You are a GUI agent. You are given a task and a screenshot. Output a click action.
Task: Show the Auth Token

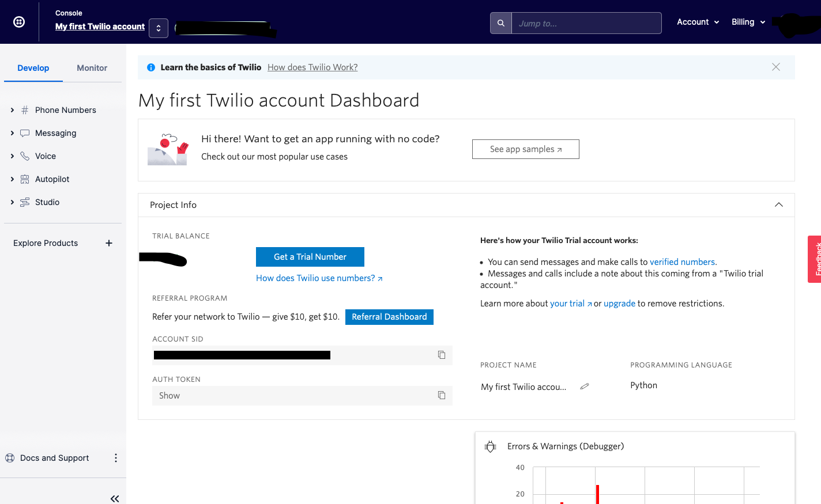click(x=170, y=396)
